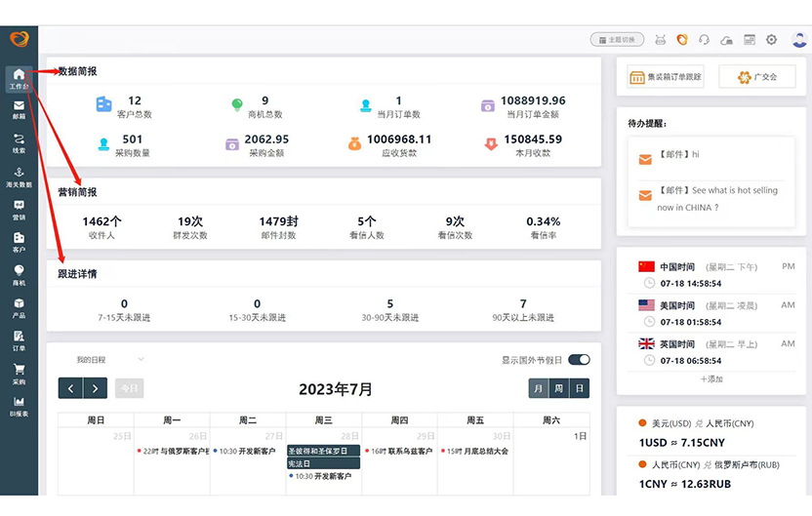Click the 圣彼得和圣保罗日 holiday bar
Image resolution: width=812 pixels, height=516 pixels.
324,451
